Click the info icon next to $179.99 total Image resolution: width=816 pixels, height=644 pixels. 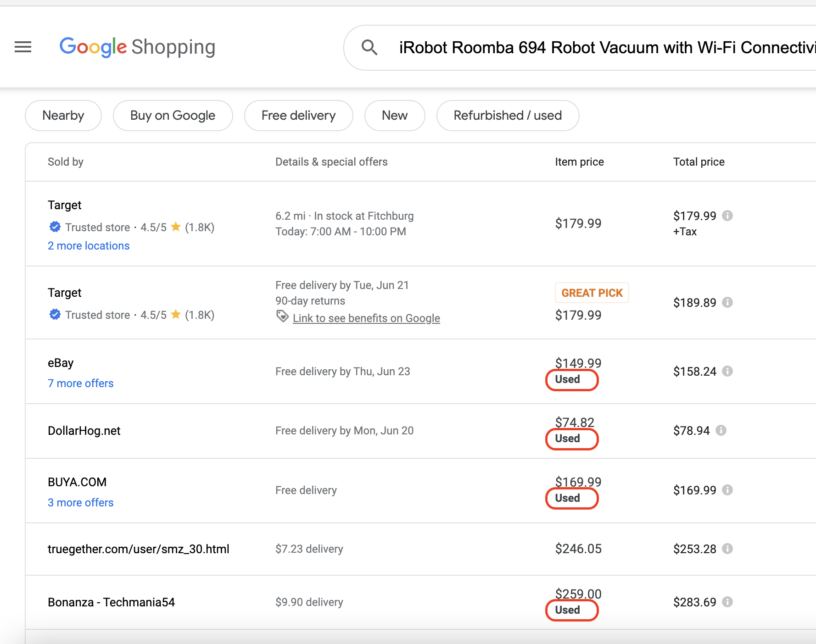(727, 216)
